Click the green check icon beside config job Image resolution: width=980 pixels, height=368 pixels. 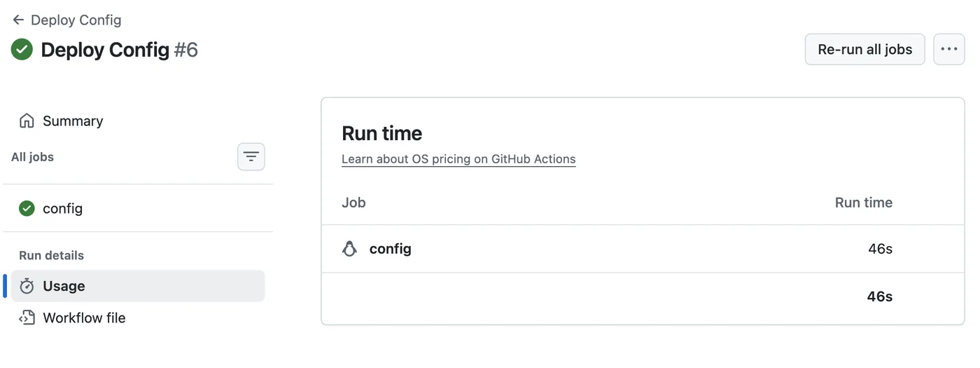point(27,208)
